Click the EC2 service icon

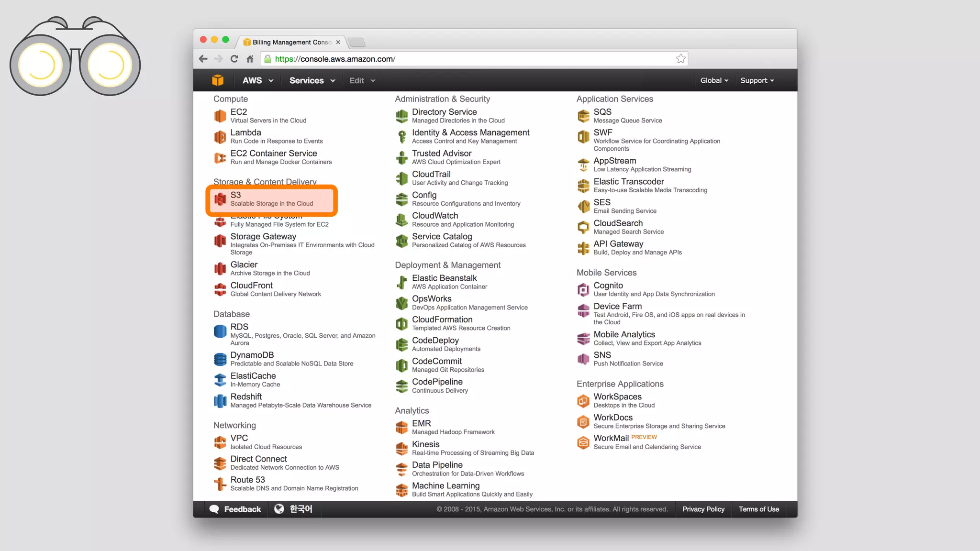(220, 116)
